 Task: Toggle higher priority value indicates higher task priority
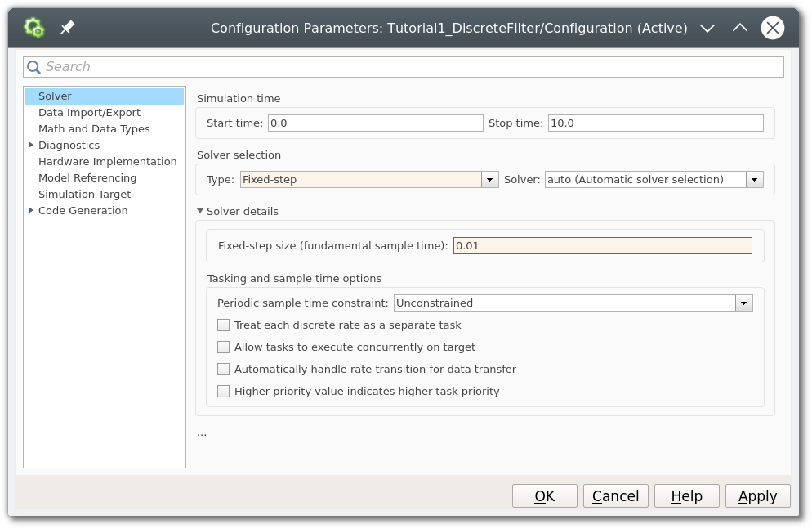coord(223,391)
